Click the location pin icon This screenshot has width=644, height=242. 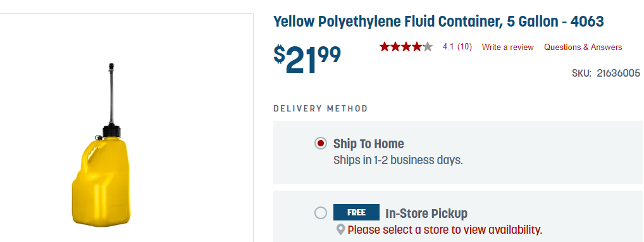point(340,229)
